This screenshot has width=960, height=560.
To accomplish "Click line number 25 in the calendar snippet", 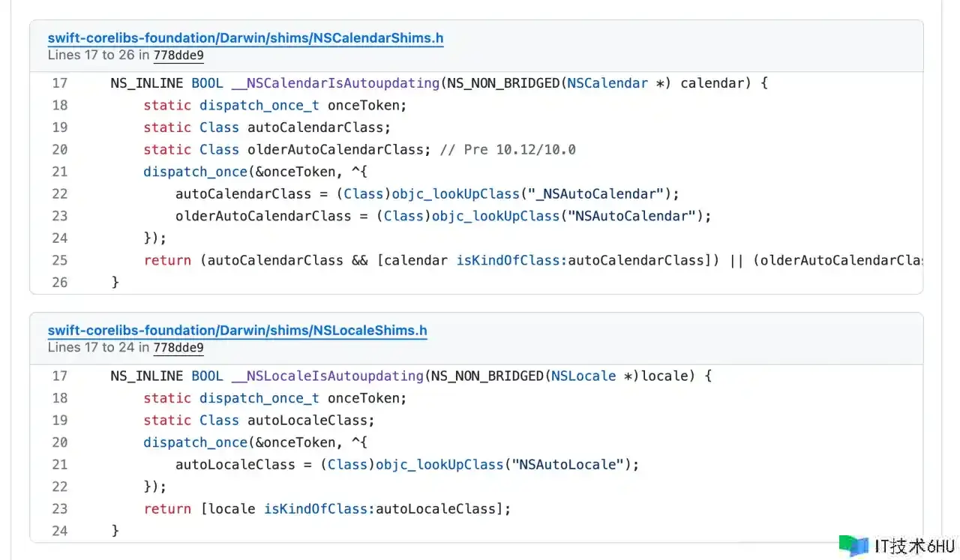I will coord(60,260).
